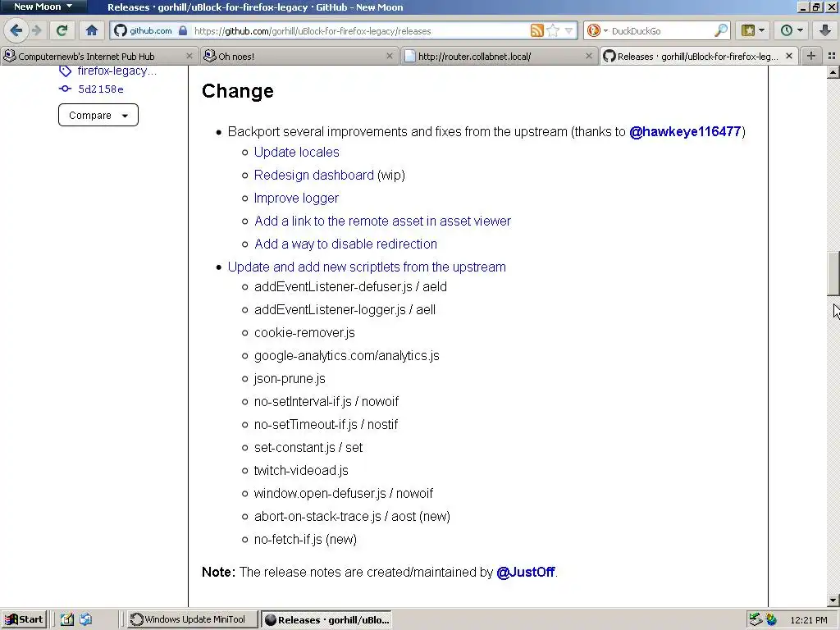Click the padlock site security icon
The image size is (840, 630).
183,30
